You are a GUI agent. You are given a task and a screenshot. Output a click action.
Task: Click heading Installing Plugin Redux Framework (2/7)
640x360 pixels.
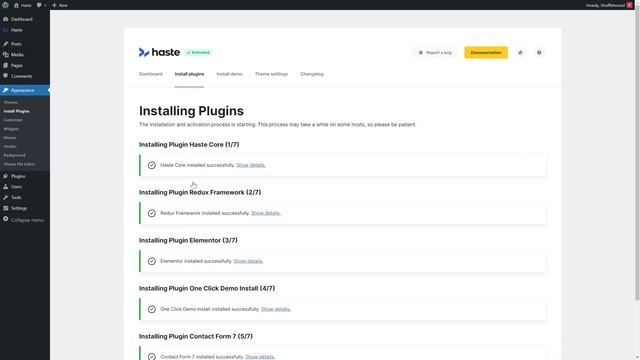click(200, 192)
